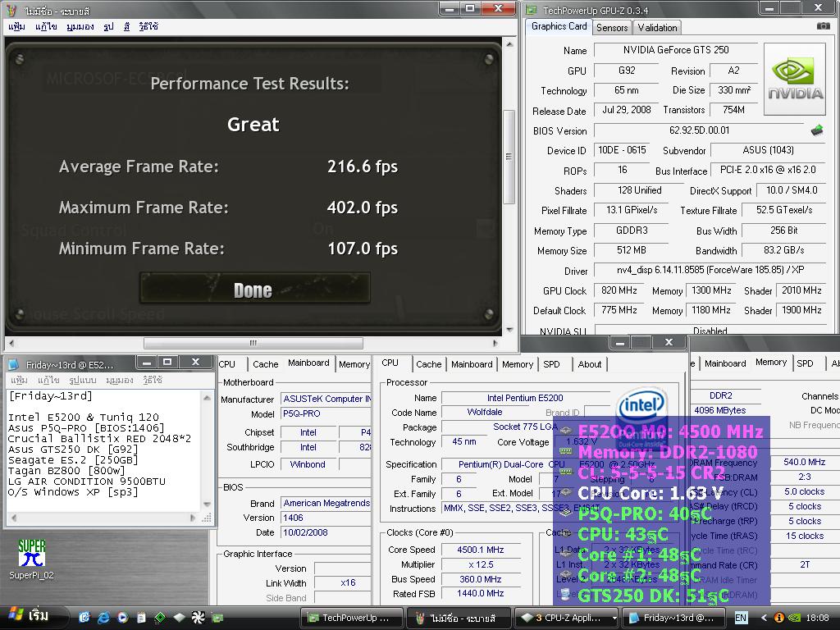Click the GPU-Z title bar app icon
Viewport: 840px width, 630px height.
pos(532,10)
